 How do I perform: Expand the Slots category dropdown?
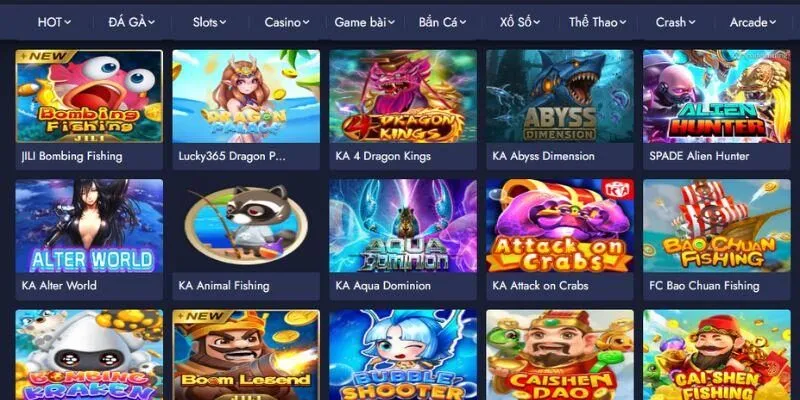(x=209, y=22)
